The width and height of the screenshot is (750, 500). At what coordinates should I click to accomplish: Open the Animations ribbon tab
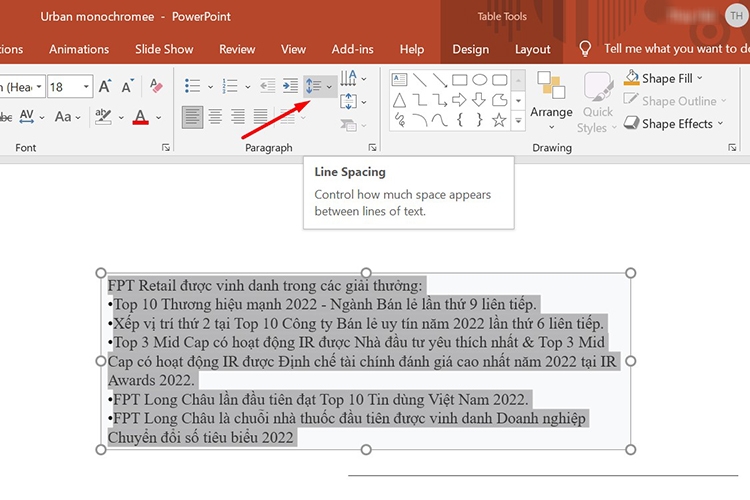point(79,49)
